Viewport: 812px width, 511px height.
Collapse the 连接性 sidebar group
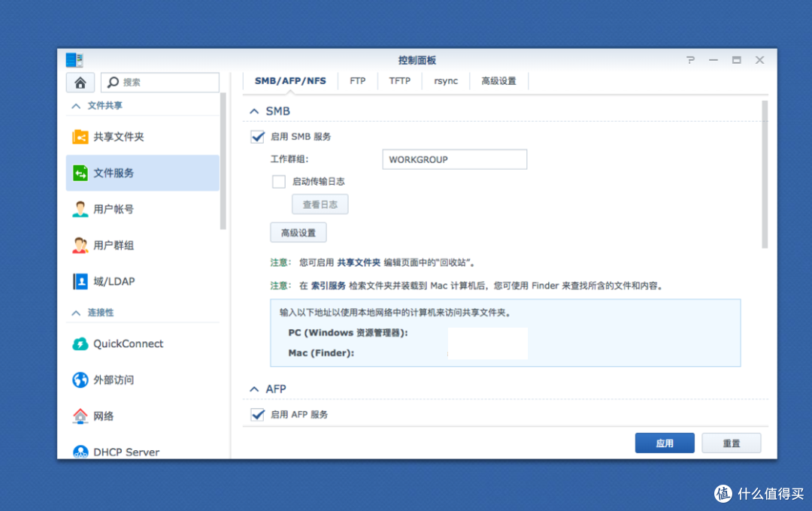[76, 313]
